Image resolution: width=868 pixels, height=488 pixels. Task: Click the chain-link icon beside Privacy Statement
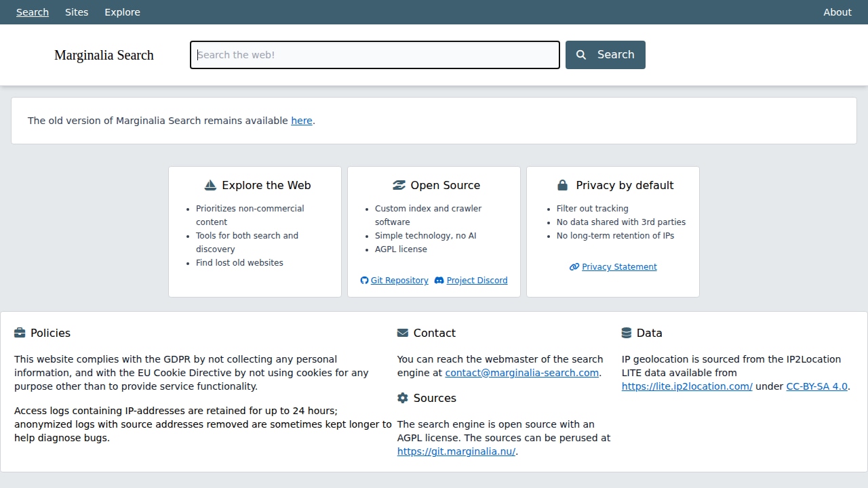coord(574,267)
